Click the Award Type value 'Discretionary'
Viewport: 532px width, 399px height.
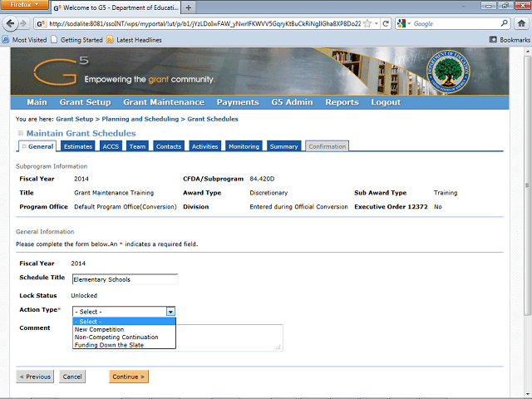(268, 193)
